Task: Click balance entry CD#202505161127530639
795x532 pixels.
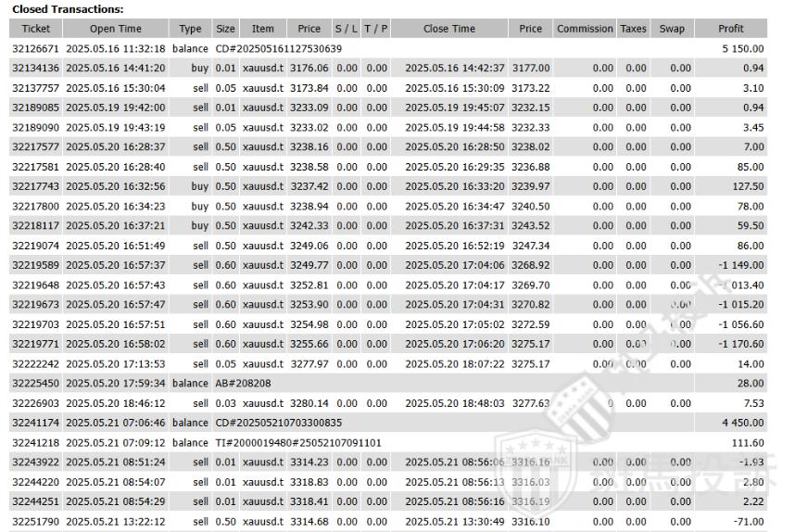Action: pyautogui.click(x=278, y=48)
